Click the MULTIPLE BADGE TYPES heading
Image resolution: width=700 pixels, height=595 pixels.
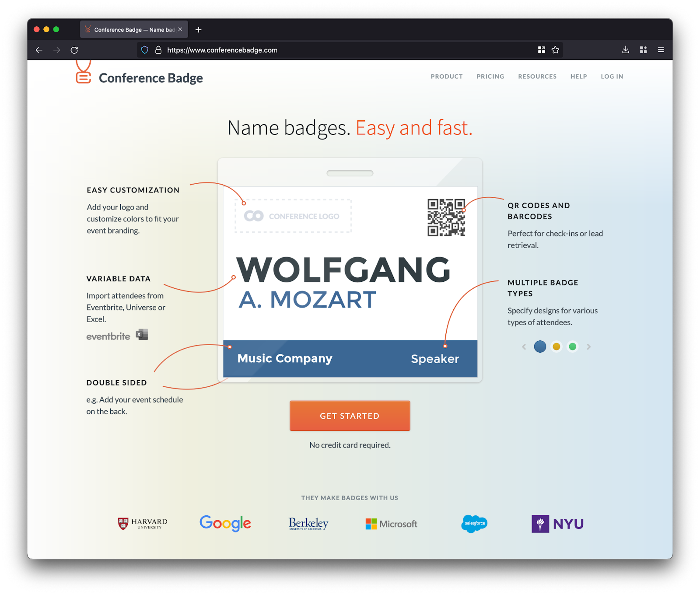point(543,288)
